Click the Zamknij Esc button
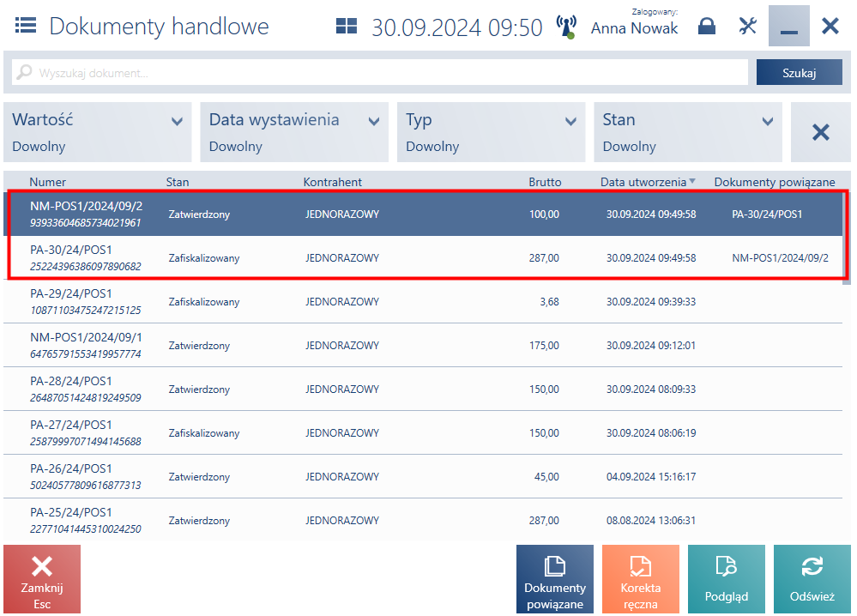The height and width of the screenshot is (616, 857). click(42, 579)
